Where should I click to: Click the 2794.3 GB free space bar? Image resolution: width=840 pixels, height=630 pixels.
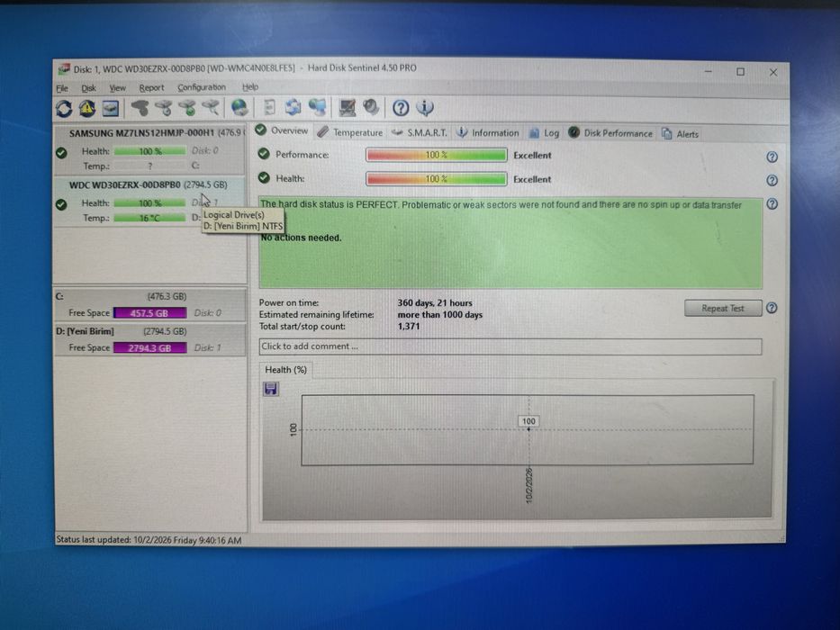point(150,347)
